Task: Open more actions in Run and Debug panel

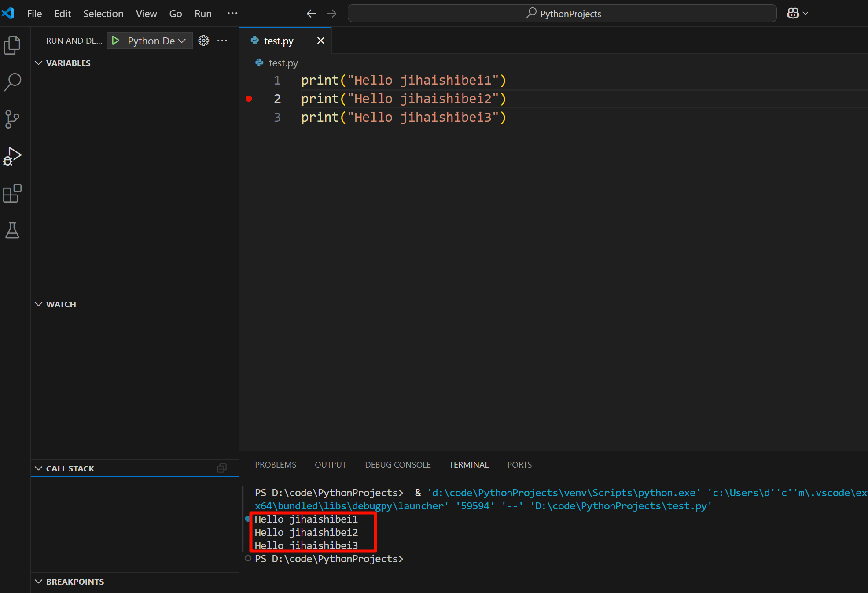Action: click(222, 40)
